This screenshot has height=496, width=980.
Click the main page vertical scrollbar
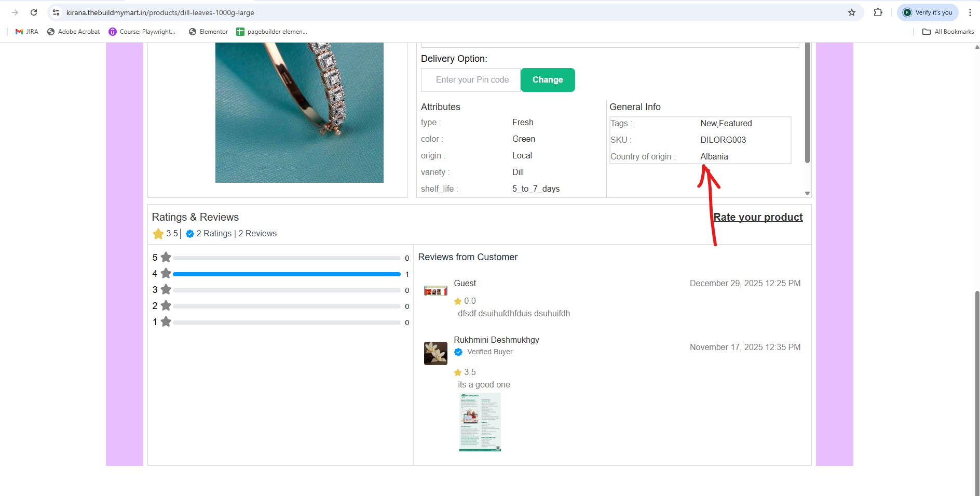[977, 393]
